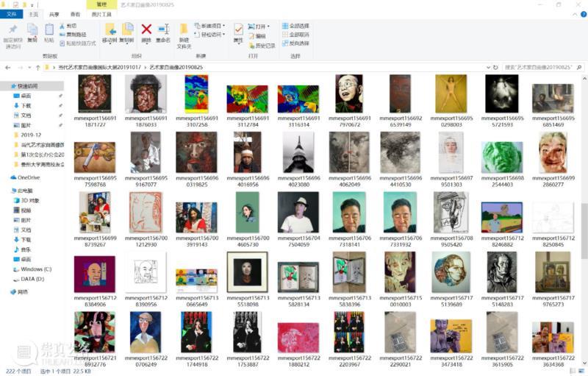Switch to the 主页 Home tab
This screenshot has height=376, width=588.
click(34, 14)
